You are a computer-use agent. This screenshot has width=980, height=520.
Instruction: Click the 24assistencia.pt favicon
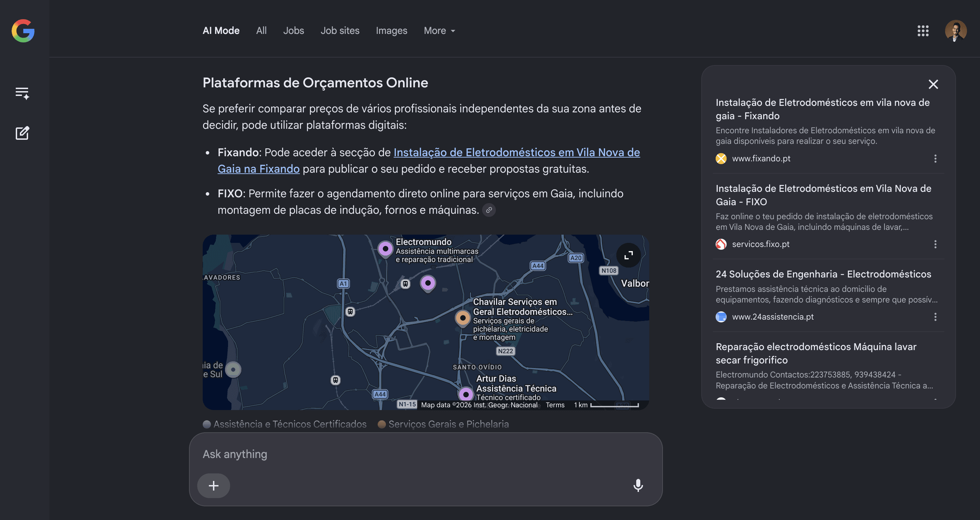point(721,317)
